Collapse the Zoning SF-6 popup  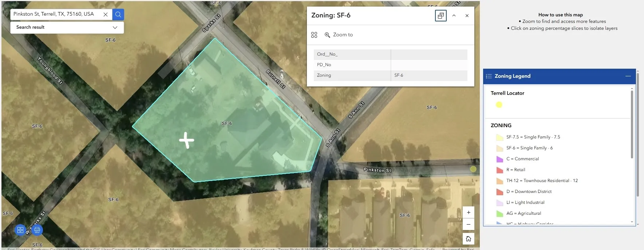[x=454, y=16]
